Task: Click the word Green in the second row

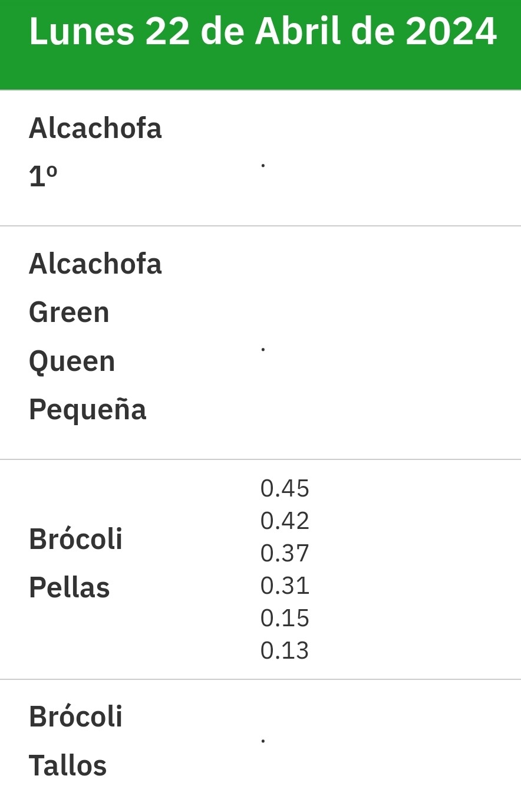Action: [69, 313]
